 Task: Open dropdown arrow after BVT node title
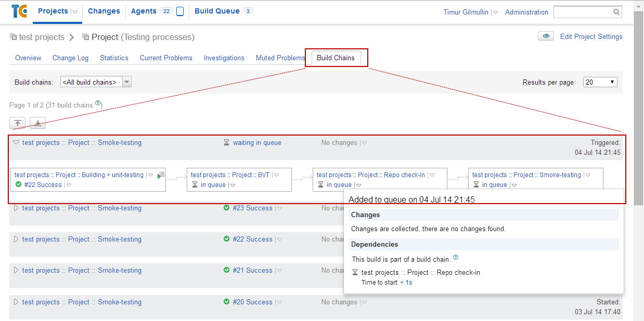(x=277, y=175)
